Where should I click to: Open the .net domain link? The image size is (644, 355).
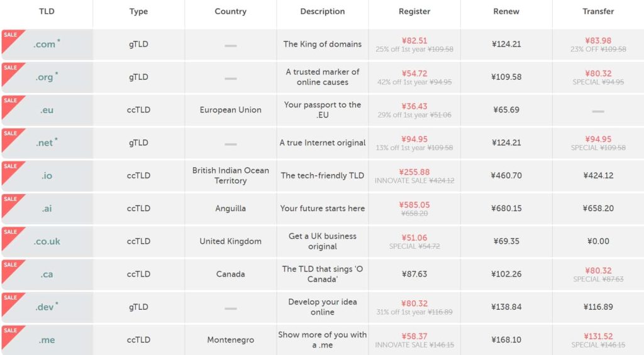45,143
